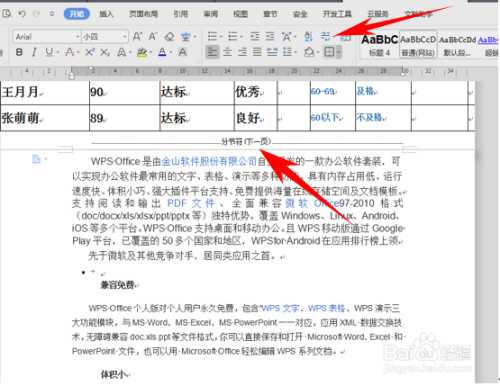The width and height of the screenshot is (500, 386).
Task: Toggle italic formatting
Action: (34, 52)
